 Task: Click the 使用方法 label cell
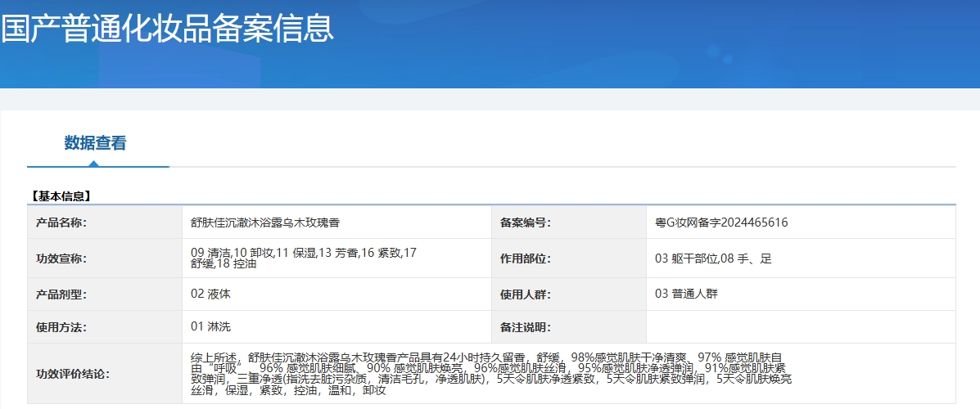click(x=61, y=327)
